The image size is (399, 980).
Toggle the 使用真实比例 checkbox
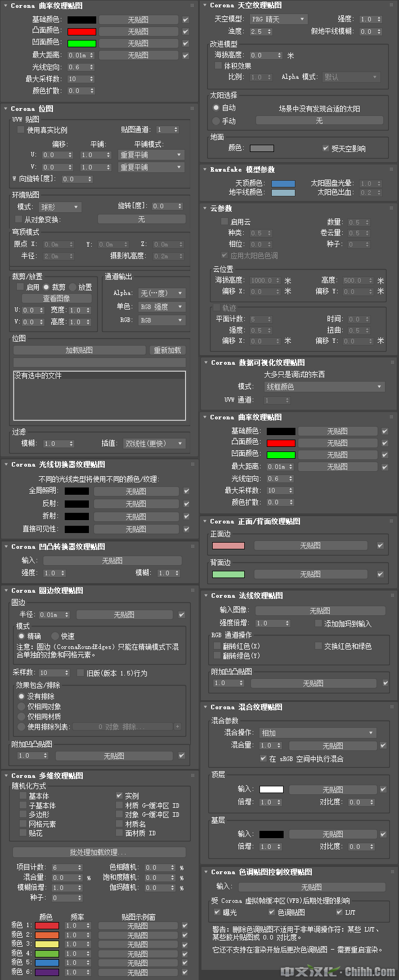point(21,130)
